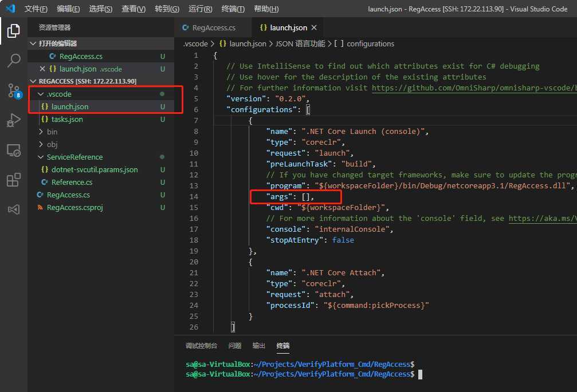Open the Search view in activity bar
The height and width of the screenshot is (392, 577).
14,60
